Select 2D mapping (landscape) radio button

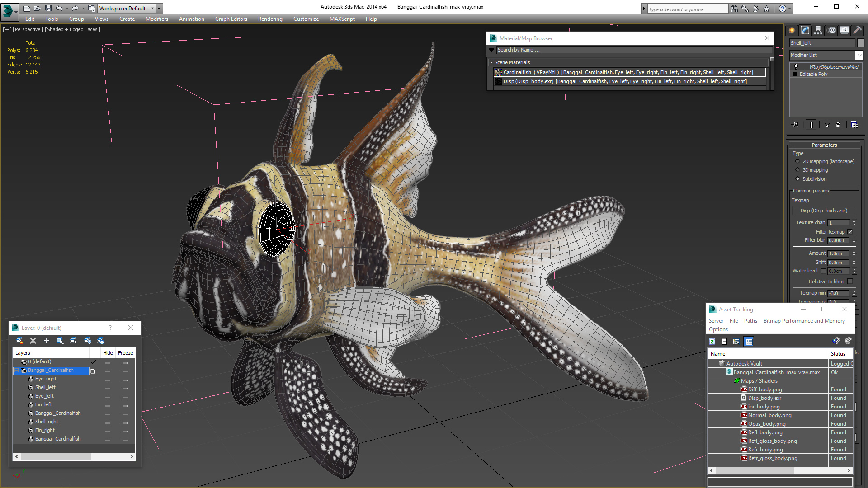click(797, 161)
